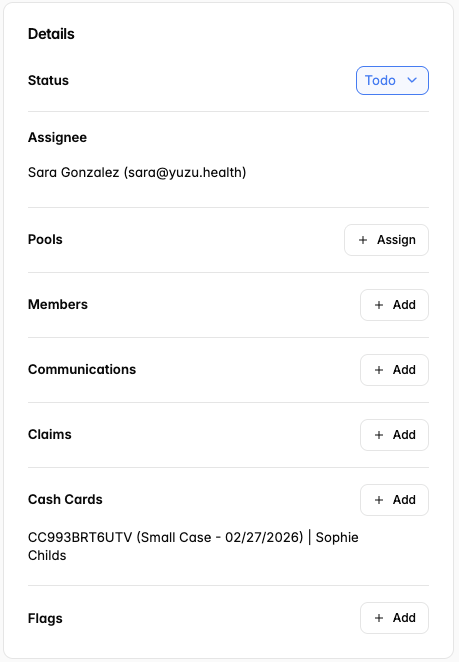Click the Status label
Viewport: 459px width, 662px height.
[x=48, y=80]
